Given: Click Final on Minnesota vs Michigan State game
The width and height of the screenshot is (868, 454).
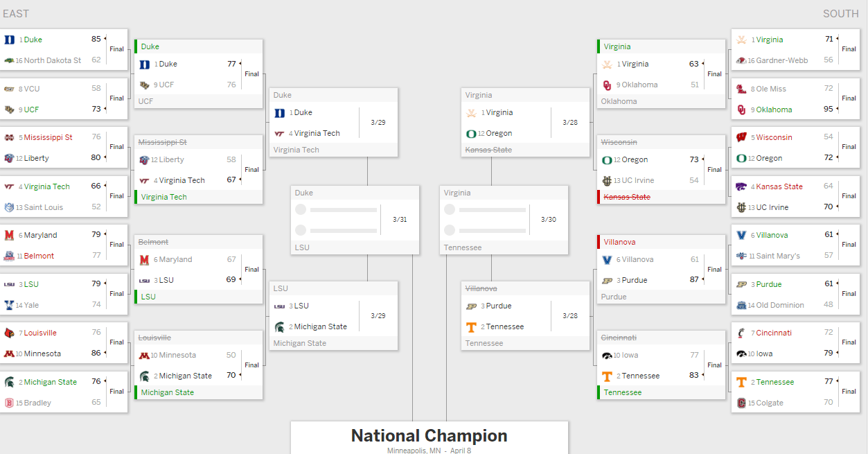Looking at the screenshot, I should coord(252,365).
